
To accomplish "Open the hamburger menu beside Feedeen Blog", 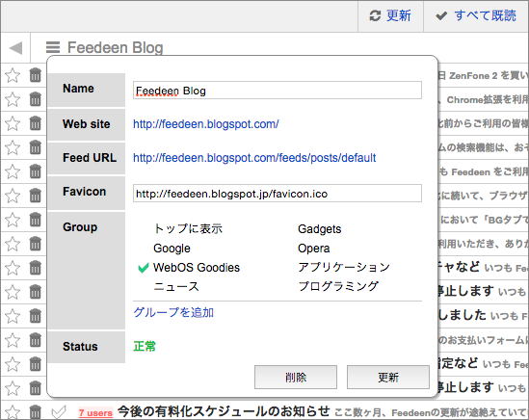I will click(x=53, y=47).
